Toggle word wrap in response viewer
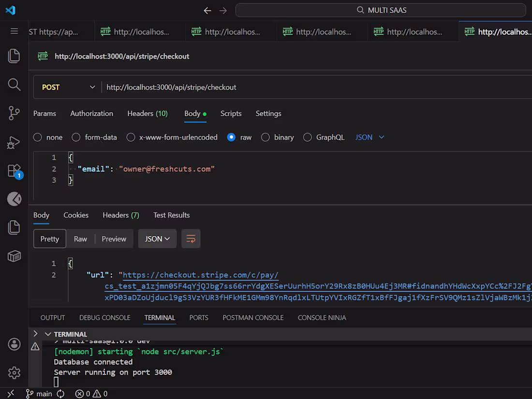The width and height of the screenshot is (532, 399). click(x=191, y=239)
